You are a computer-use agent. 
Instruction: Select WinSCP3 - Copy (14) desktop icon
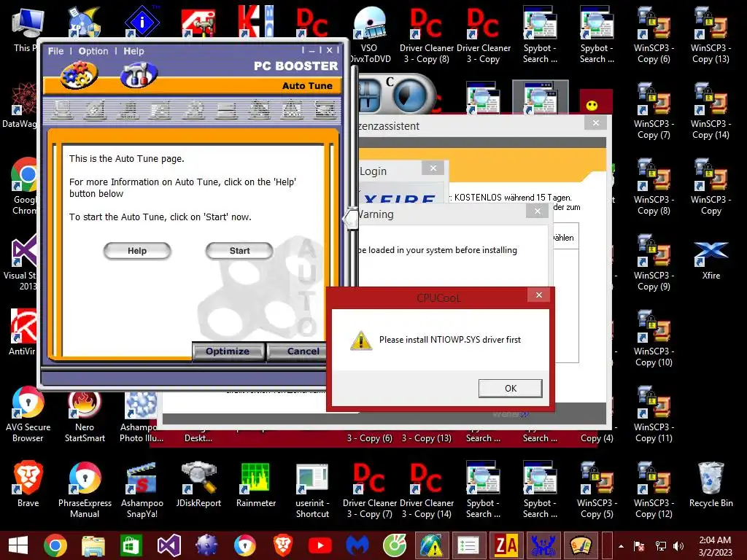(x=711, y=111)
